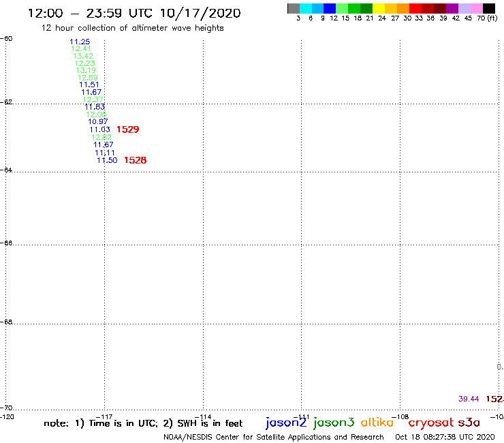This screenshot has height=443, width=504.
Task: Click the note about UTC time and SWH feet
Action: click(x=143, y=423)
